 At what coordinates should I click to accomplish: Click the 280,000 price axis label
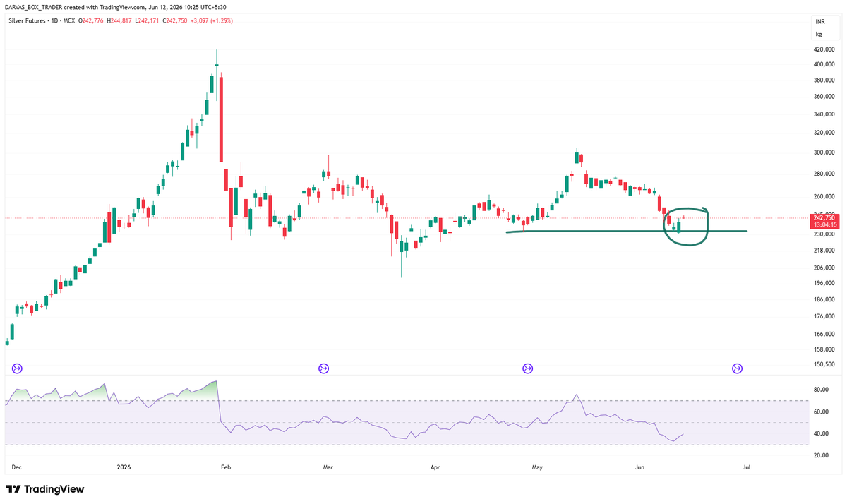pyautogui.click(x=825, y=173)
